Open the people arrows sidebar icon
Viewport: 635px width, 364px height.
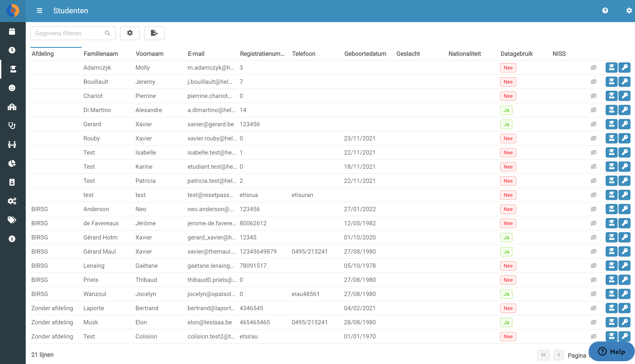(x=12, y=144)
